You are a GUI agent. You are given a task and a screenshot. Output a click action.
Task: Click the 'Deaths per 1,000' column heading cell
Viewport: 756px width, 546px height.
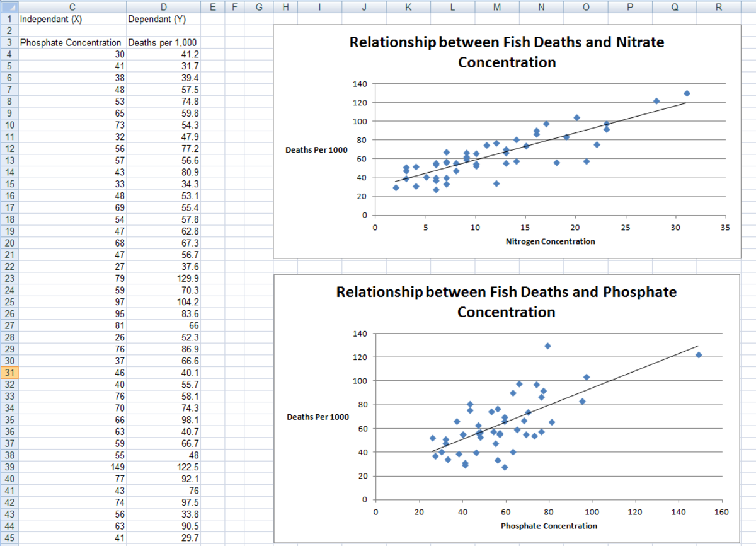(x=164, y=43)
